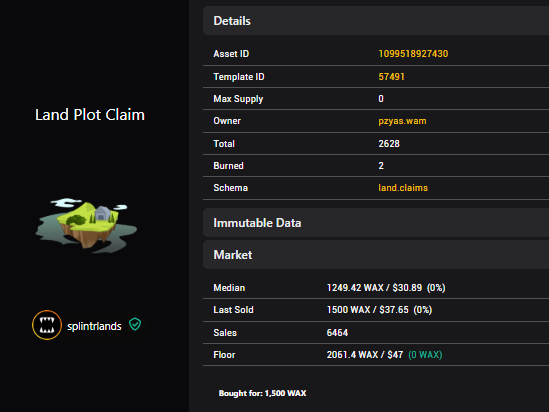
Task: Select the Max Supply value 0
Action: pos(381,99)
